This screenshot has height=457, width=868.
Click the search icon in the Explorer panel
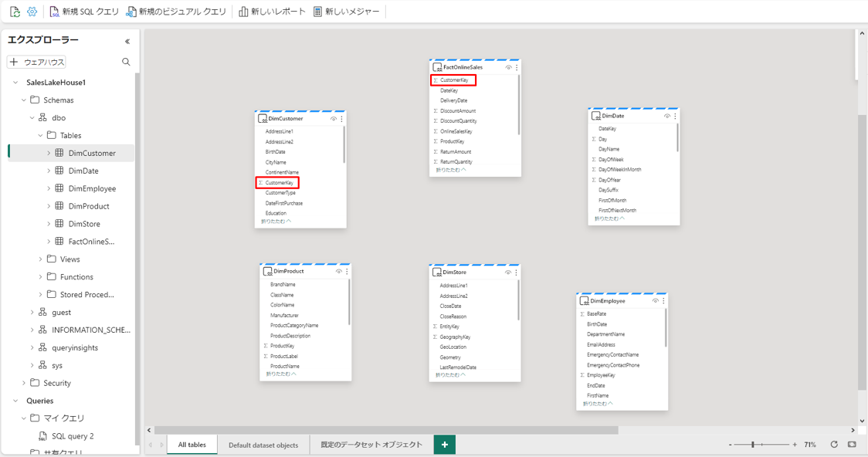click(126, 62)
